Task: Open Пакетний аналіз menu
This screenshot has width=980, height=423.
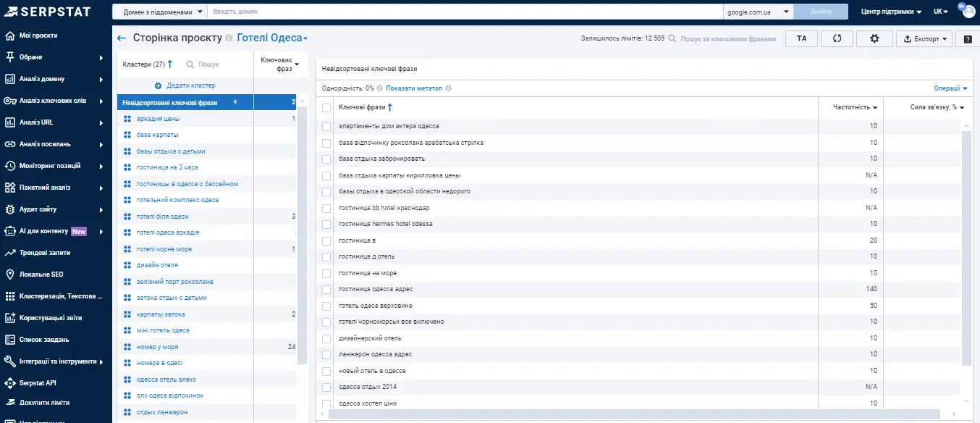Action: [x=56, y=188]
